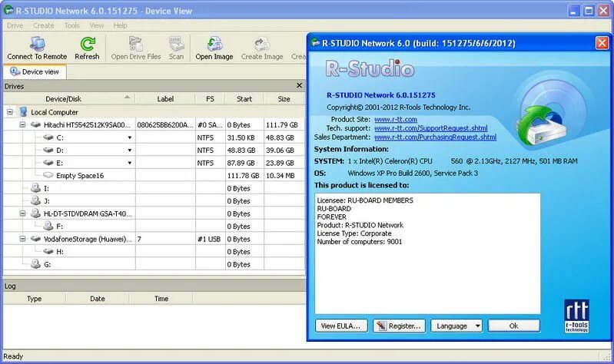Close the R-STUDIO Network 6.0 about dialog
614x364 pixels.
602,43
